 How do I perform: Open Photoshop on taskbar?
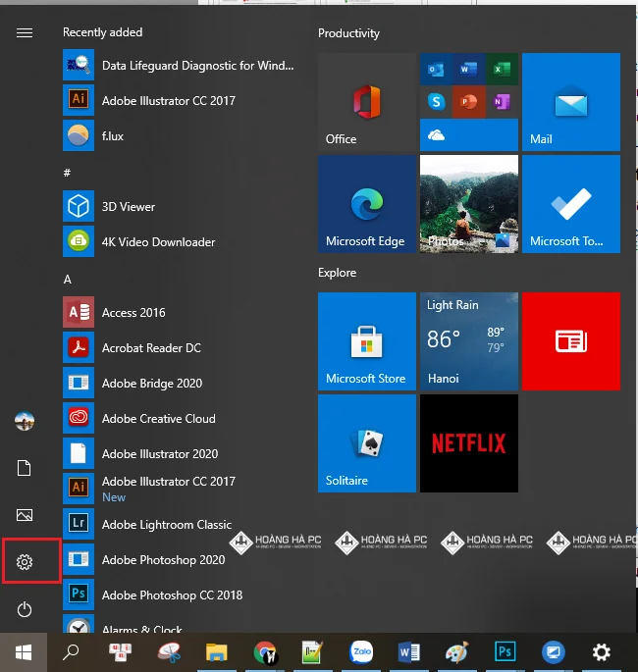point(505,652)
